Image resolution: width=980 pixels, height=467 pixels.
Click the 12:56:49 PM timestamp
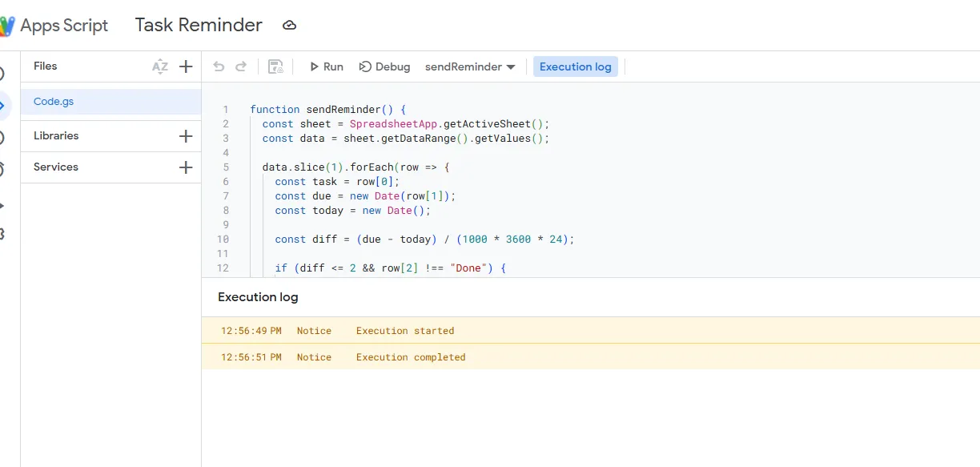(251, 331)
